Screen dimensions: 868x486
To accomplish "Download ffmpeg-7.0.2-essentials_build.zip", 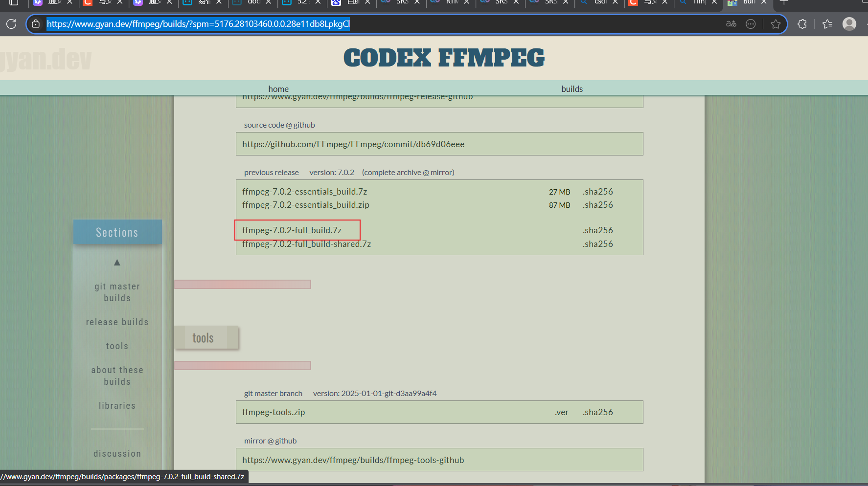I will pyautogui.click(x=305, y=205).
